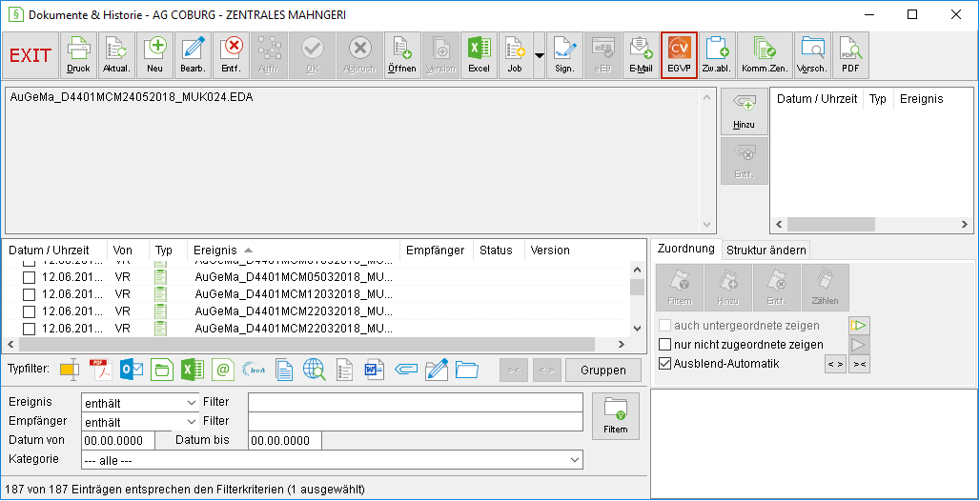Click the Datum von input field

click(118, 441)
